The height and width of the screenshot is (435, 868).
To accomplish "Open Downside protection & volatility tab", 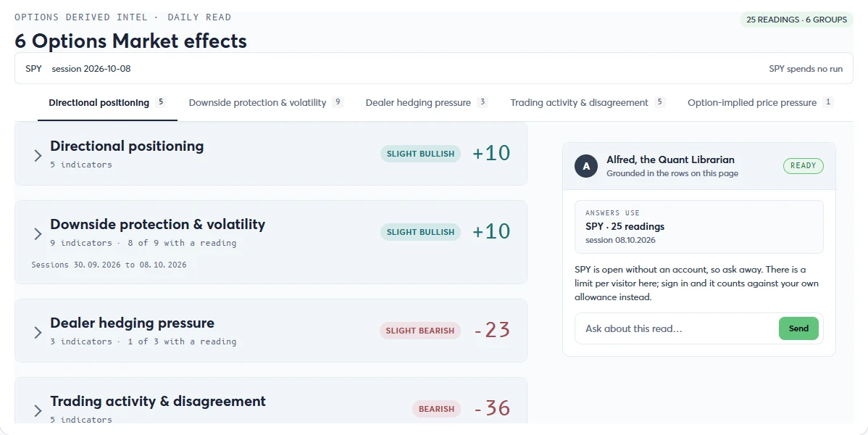I will click(x=266, y=102).
